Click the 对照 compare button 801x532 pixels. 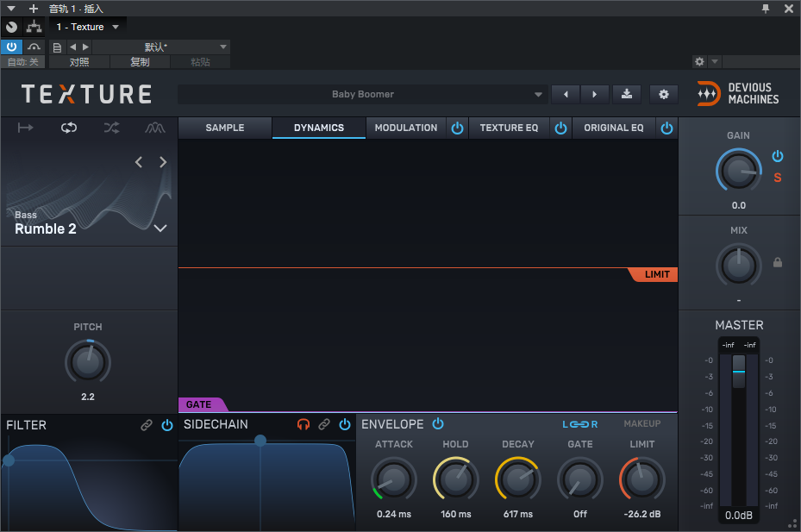pos(79,62)
